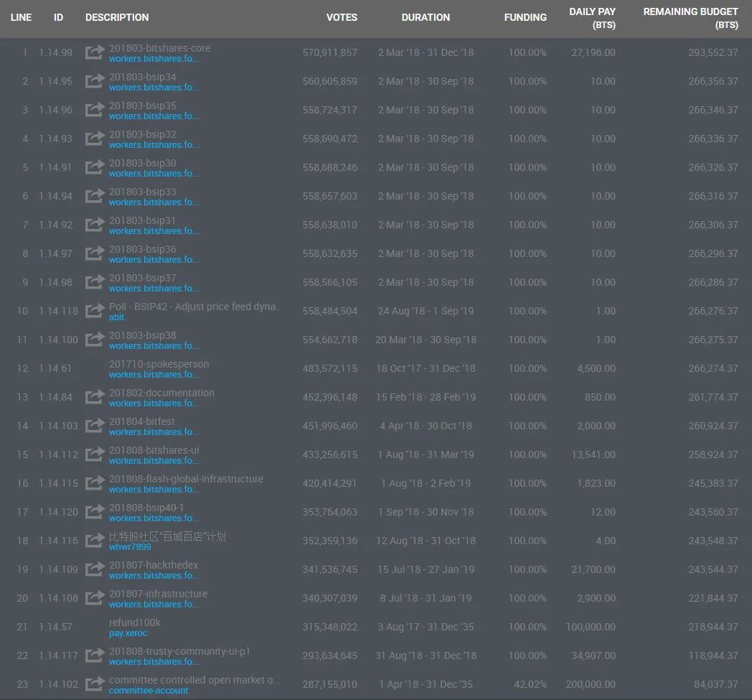The height and width of the screenshot is (700, 752).
Task: Click remaining budget 293,552.37
Action: 714,52
